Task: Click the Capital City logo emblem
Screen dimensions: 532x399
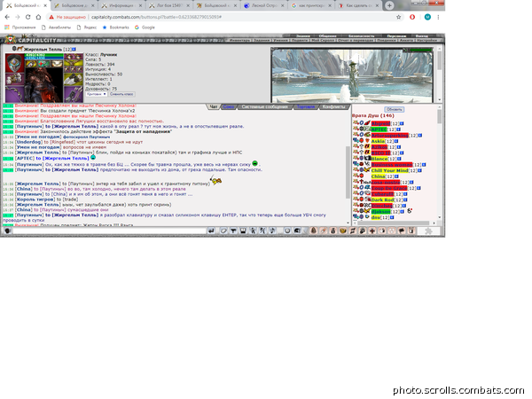Action: [x=11, y=40]
